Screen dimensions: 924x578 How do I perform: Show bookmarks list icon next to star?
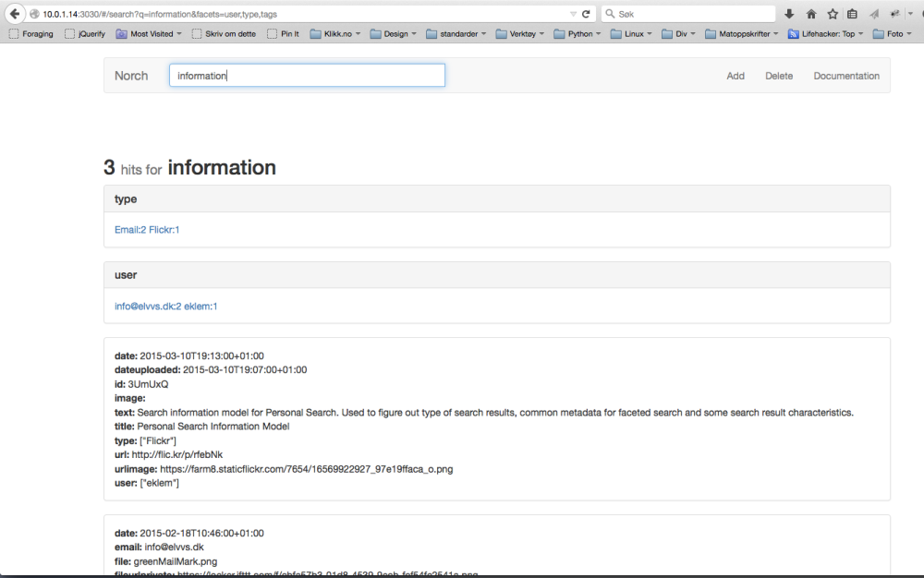coord(852,14)
